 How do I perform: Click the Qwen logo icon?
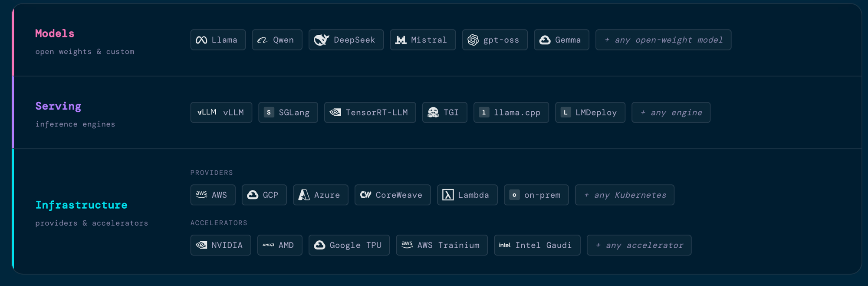pos(263,40)
